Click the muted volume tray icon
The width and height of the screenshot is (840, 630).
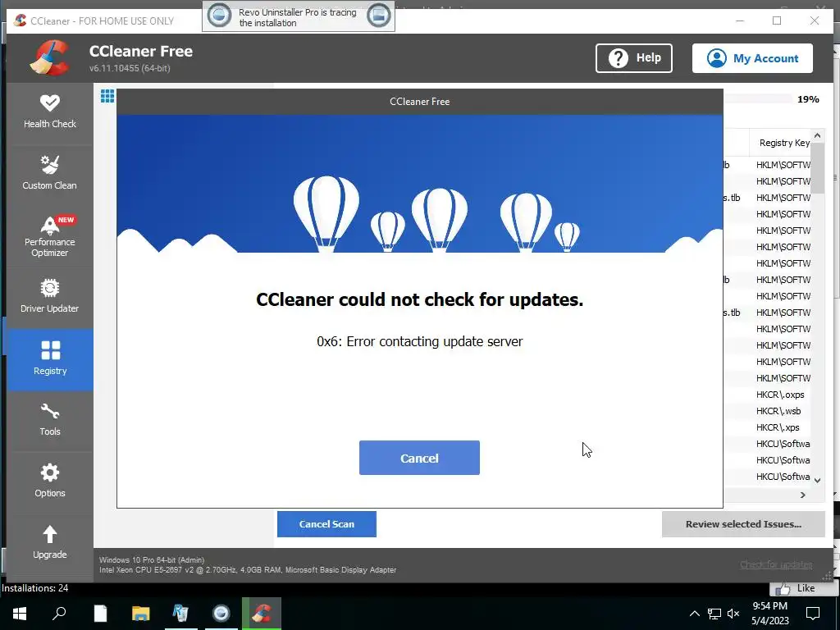point(733,614)
